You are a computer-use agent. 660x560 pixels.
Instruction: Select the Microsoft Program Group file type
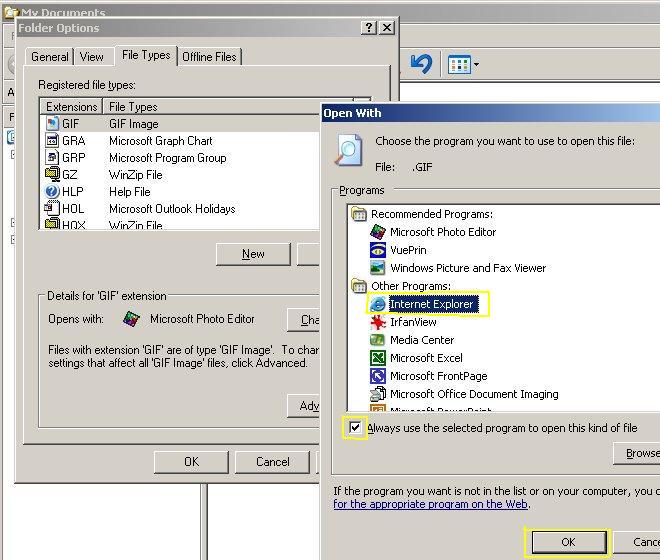168,158
